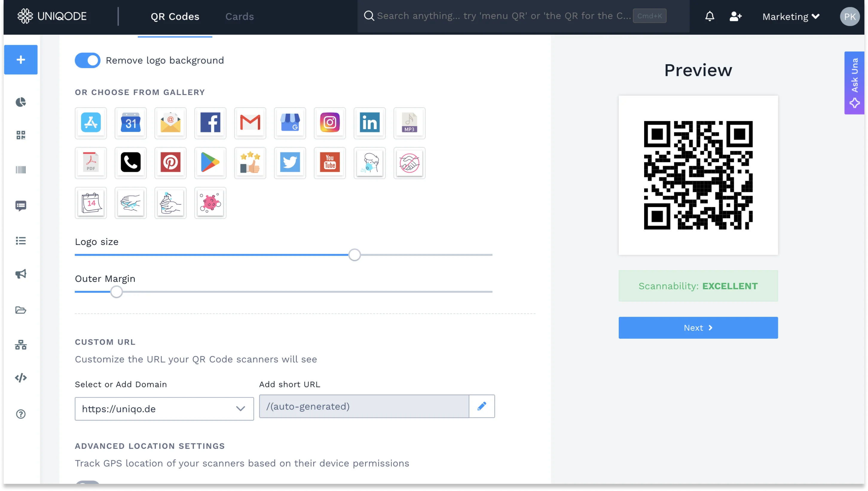Switch to the QR Codes tab
Image resolution: width=868 pixels, height=491 pixels.
175,16
